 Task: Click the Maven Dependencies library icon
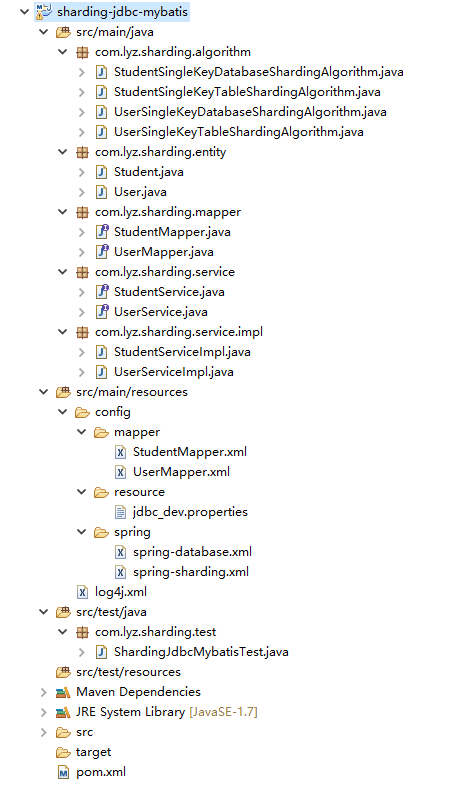point(63,692)
